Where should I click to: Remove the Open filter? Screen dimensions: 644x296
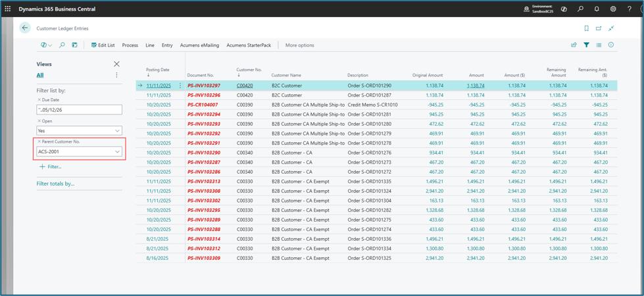tap(39, 121)
